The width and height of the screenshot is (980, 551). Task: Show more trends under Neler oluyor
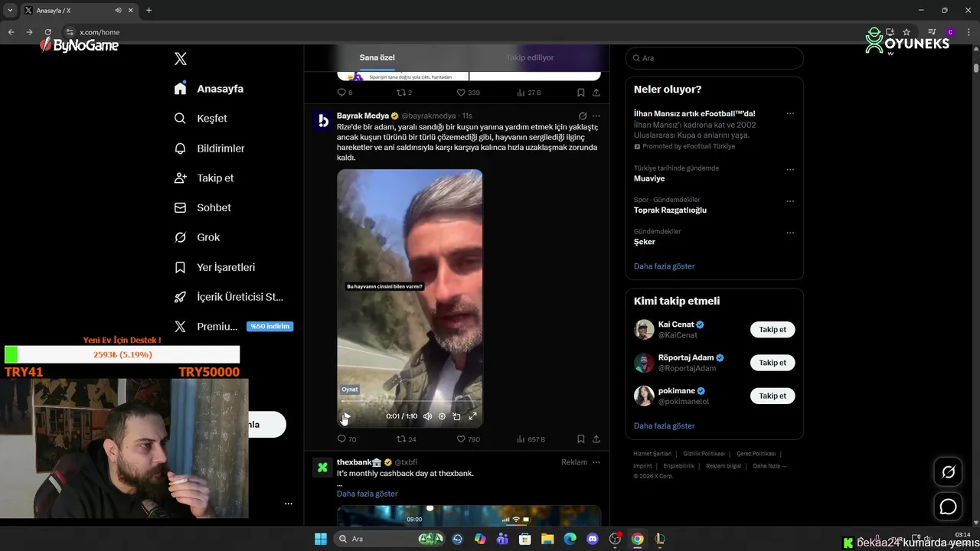tap(664, 266)
